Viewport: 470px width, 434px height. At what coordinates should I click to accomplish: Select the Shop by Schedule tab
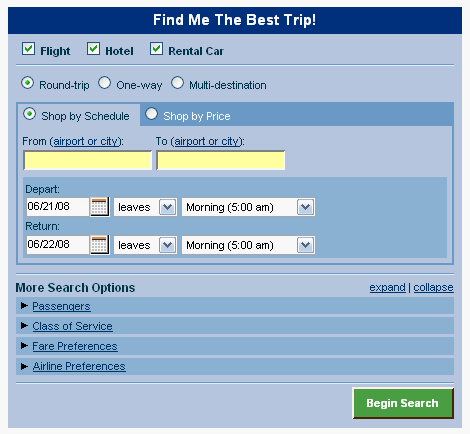[x=29, y=114]
